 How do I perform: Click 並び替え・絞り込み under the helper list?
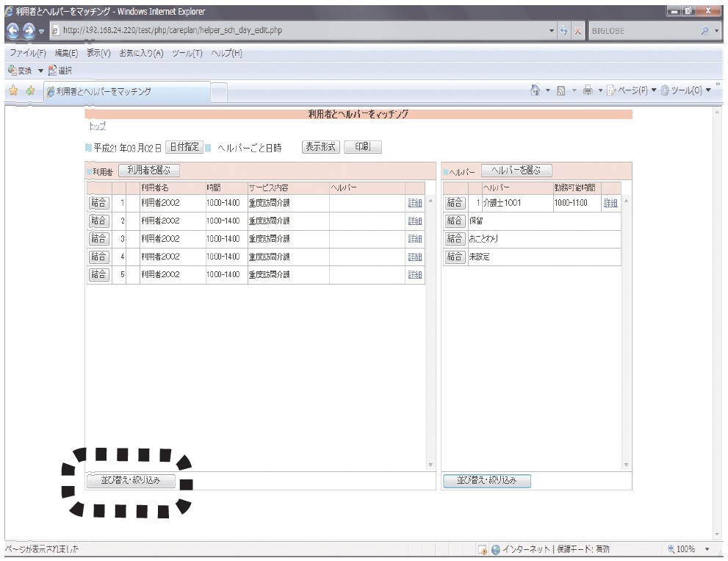tap(486, 481)
